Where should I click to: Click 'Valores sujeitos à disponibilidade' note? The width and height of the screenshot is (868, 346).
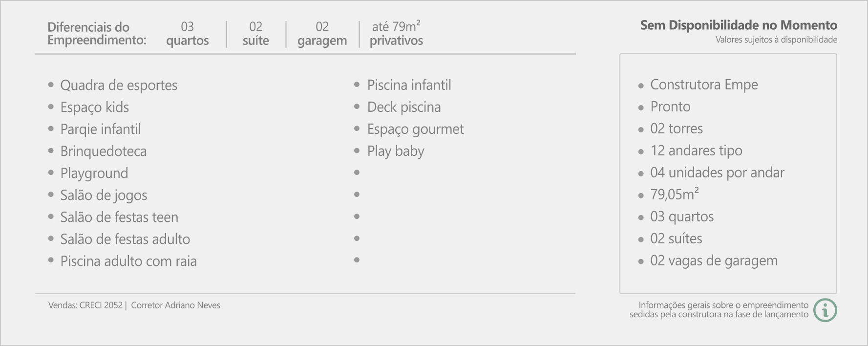(777, 40)
